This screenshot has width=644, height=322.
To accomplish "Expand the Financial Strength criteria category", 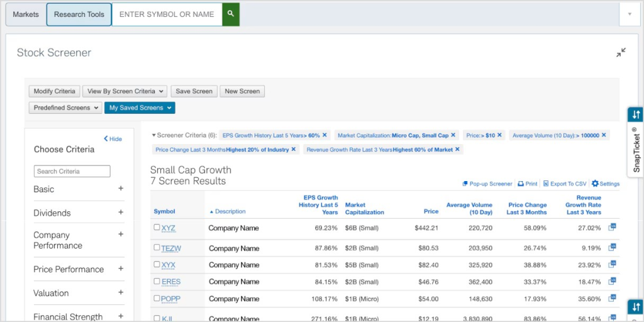I will coord(121,316).
